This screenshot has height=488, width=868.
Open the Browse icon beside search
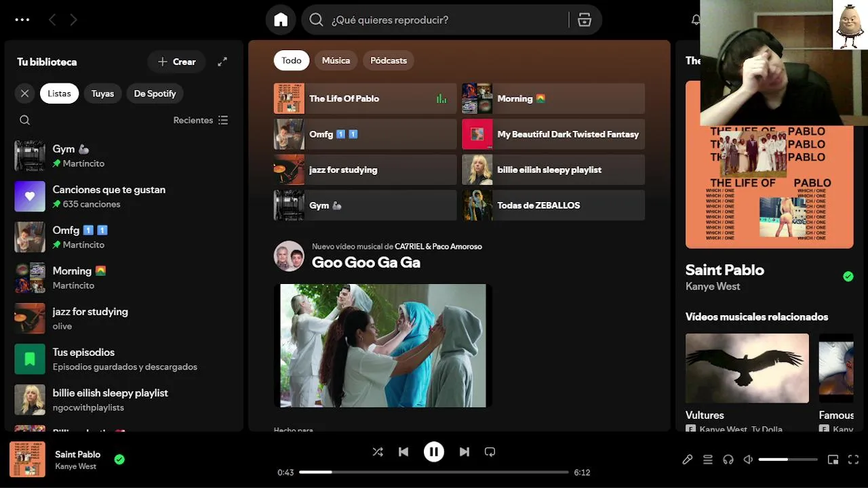tap(585, 20)
